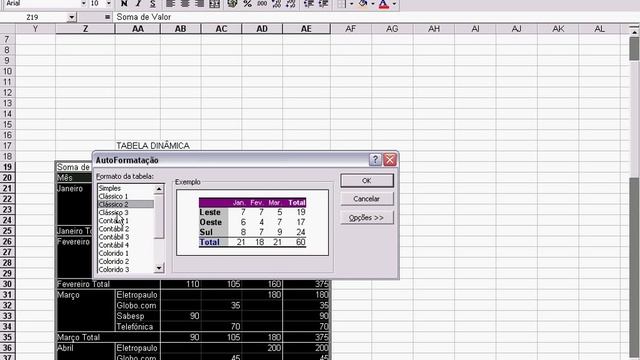640x360 pixels.
Task: Increase decimal places
Action: coord(276,4)
